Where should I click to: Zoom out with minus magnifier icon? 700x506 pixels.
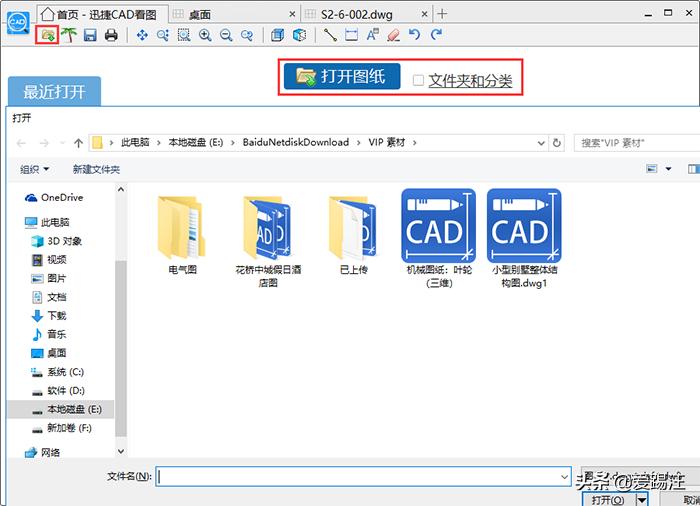(226, 35)
